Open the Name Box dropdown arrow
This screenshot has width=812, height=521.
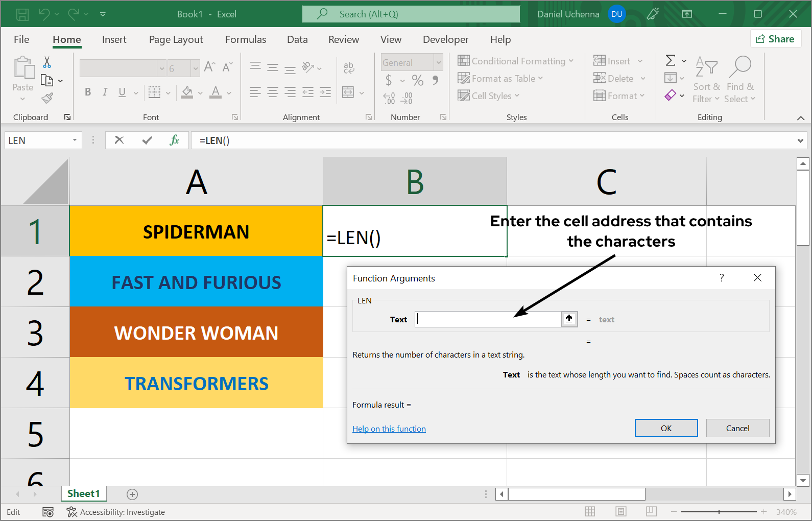coord(75,140)
